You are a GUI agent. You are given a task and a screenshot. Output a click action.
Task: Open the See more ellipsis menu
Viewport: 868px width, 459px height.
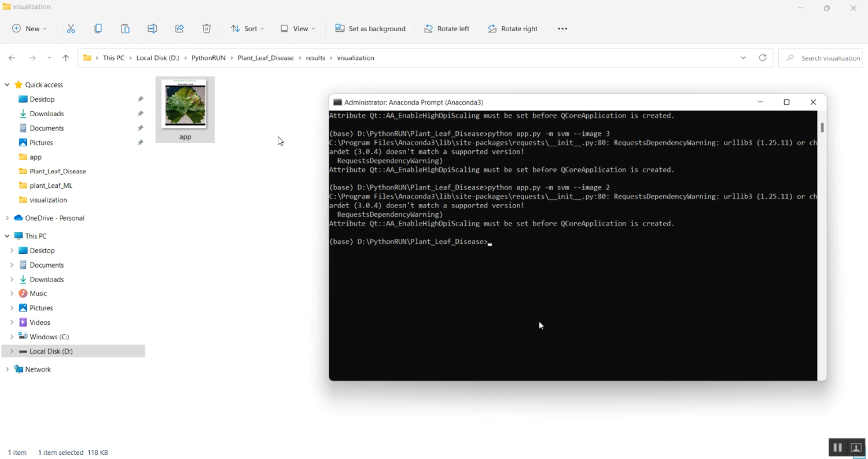(x=562, y=28)
